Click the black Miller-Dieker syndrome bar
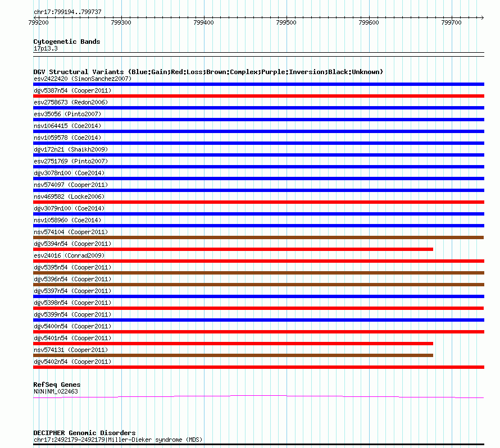This screenshot has width=500, height=448. [258, 444]
